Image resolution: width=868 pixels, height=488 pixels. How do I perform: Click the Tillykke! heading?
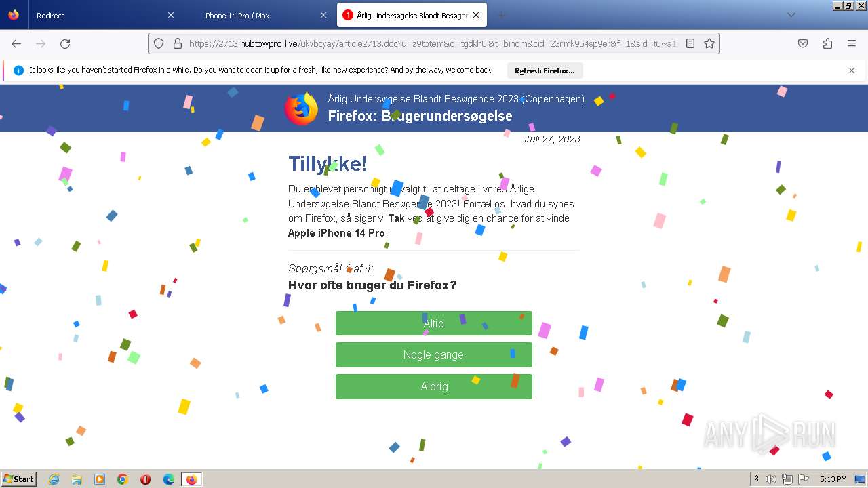coord(328,163)
